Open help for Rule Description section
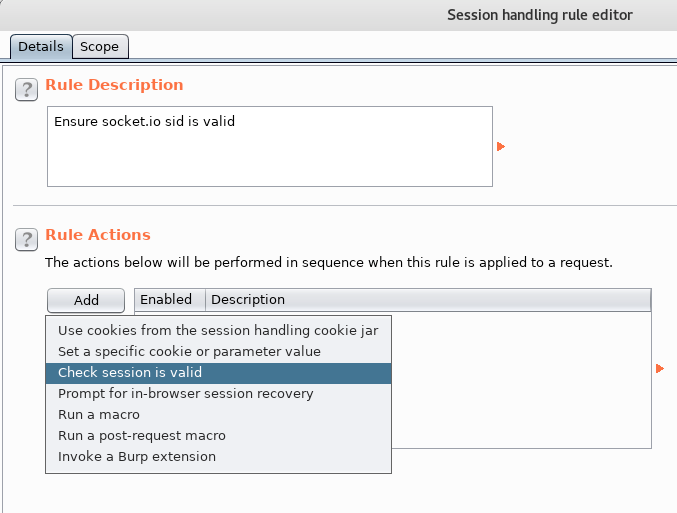 26,90
